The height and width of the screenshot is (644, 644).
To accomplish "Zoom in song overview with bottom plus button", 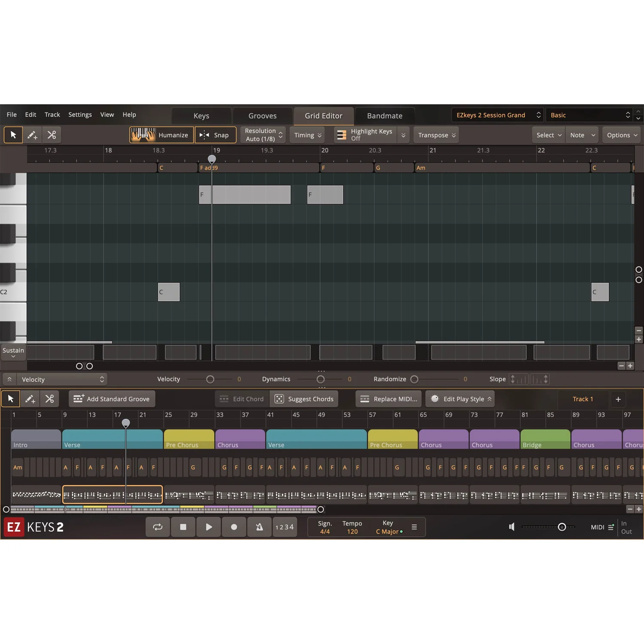I will 639,509.
